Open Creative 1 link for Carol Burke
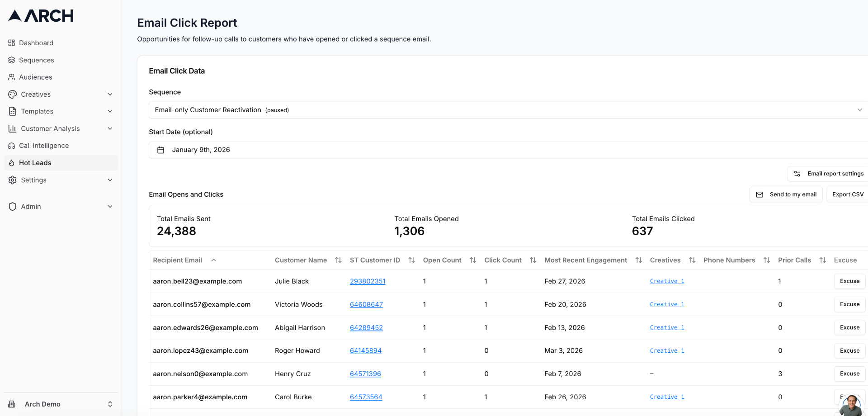The image size is (868, 416). point(667,397)
